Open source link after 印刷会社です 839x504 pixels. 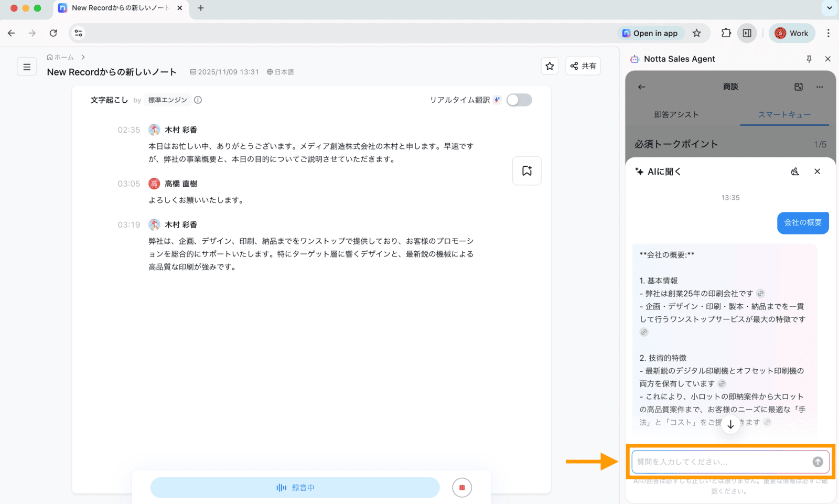[760, 294]
